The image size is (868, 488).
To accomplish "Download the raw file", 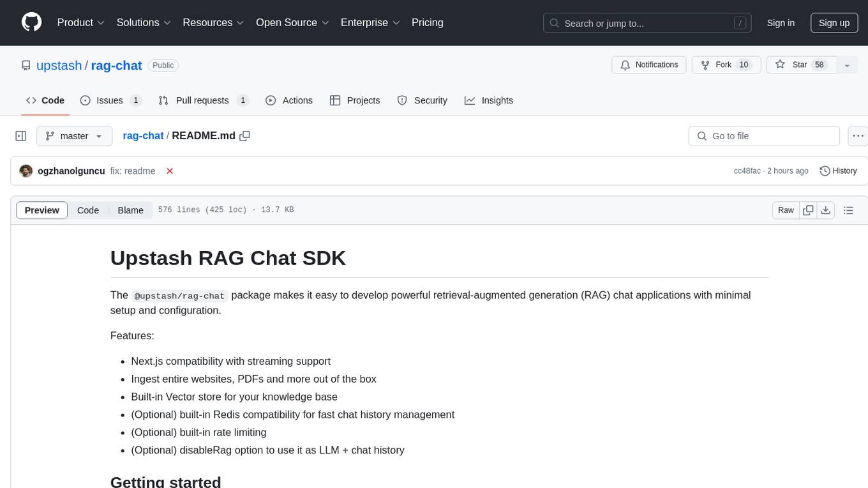I will [x=825, y=210].
